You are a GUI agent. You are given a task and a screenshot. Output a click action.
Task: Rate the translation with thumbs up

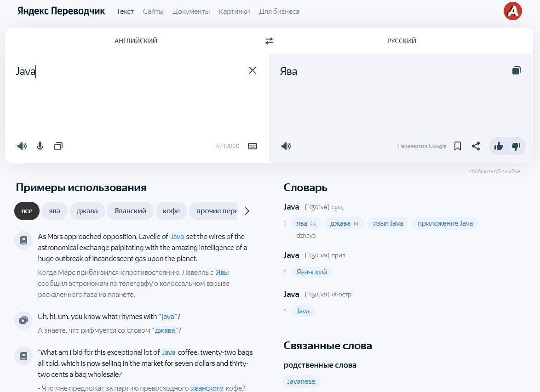point(498,146)
